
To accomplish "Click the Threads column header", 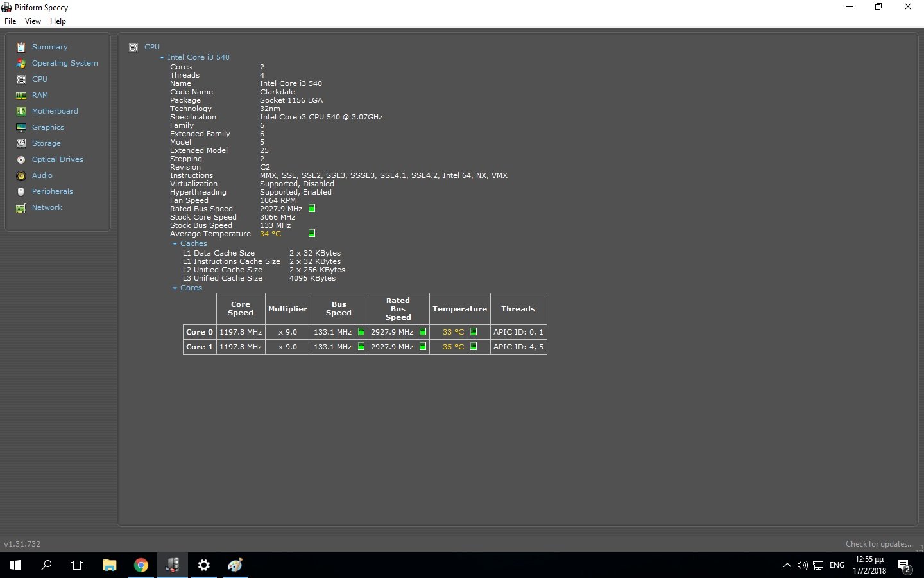I will pyautogui.click(x=518, y=309).
